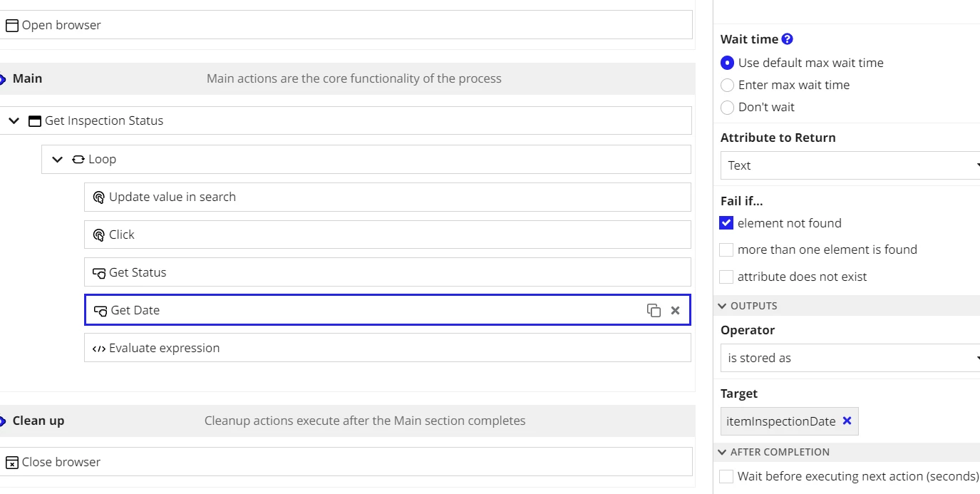Click the Evaluate expression code icon
The height and width of the screenshot is (494, 980).
pyautogui.click(x=99, y=349)
